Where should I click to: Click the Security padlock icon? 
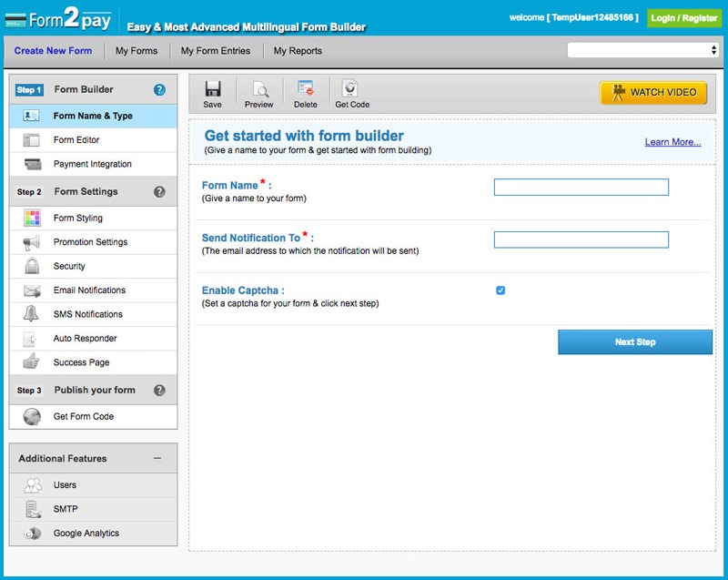[x=32, y=266]
